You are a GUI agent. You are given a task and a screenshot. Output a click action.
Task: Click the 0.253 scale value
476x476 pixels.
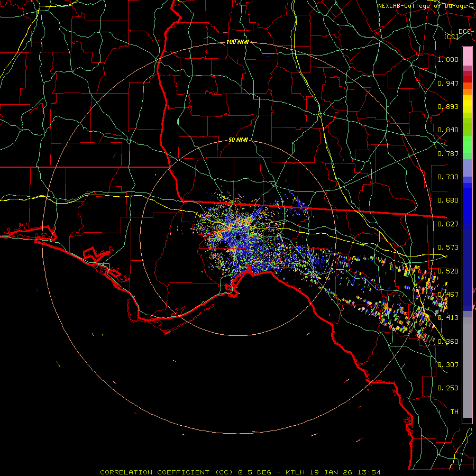pos(448,388)
